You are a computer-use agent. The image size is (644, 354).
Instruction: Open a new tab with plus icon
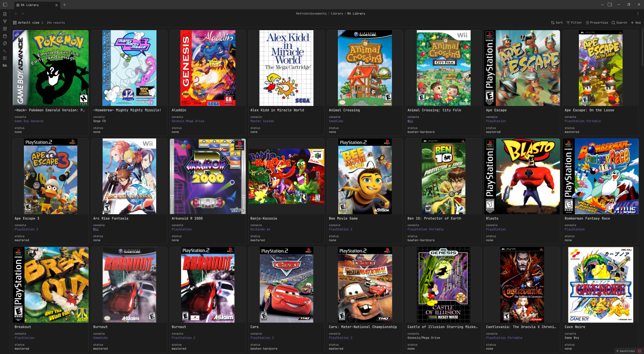pos(64,5)
